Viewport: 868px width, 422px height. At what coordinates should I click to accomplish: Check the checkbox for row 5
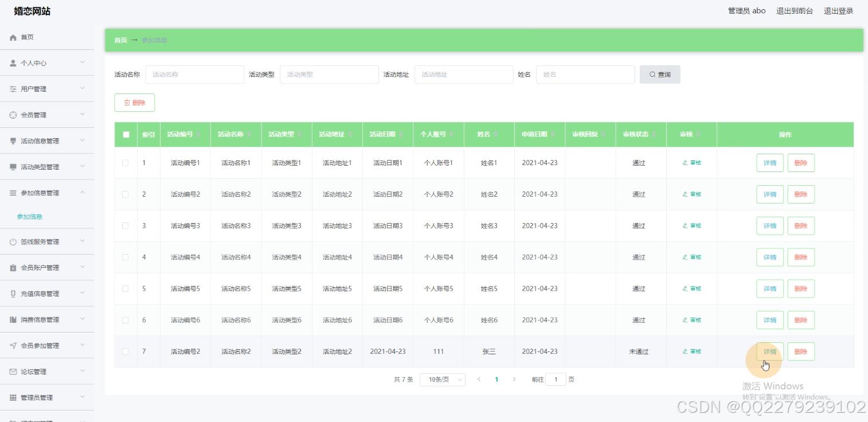126,289
